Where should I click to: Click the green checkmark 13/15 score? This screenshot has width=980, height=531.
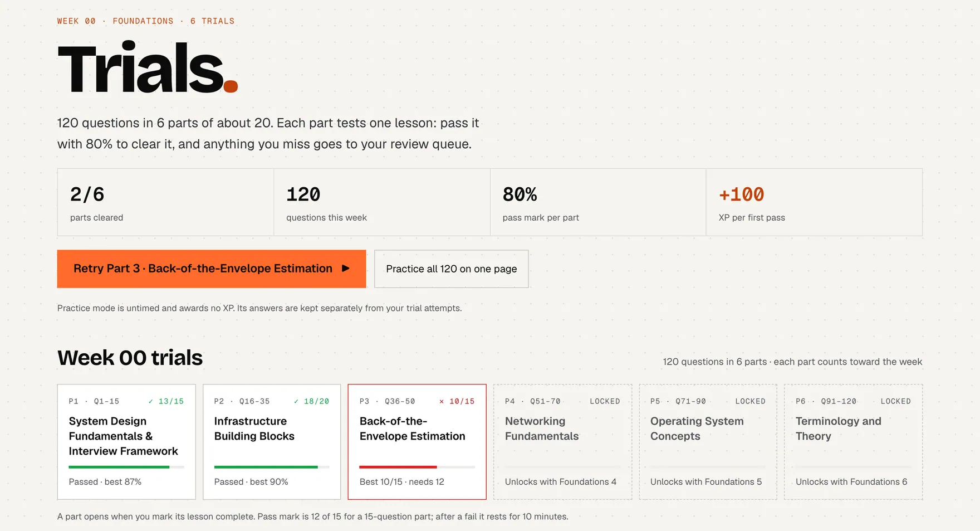[x=166, y=401]
